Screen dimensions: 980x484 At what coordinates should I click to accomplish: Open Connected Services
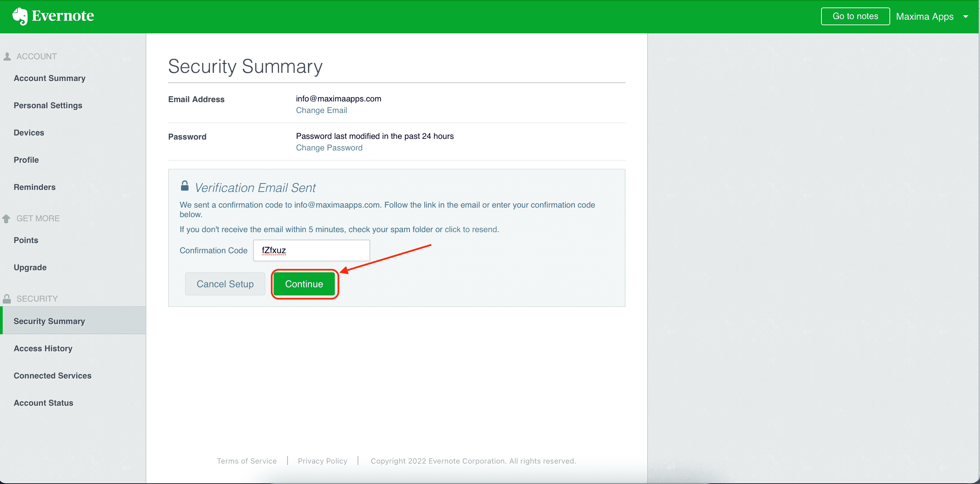tap(52, 375)
